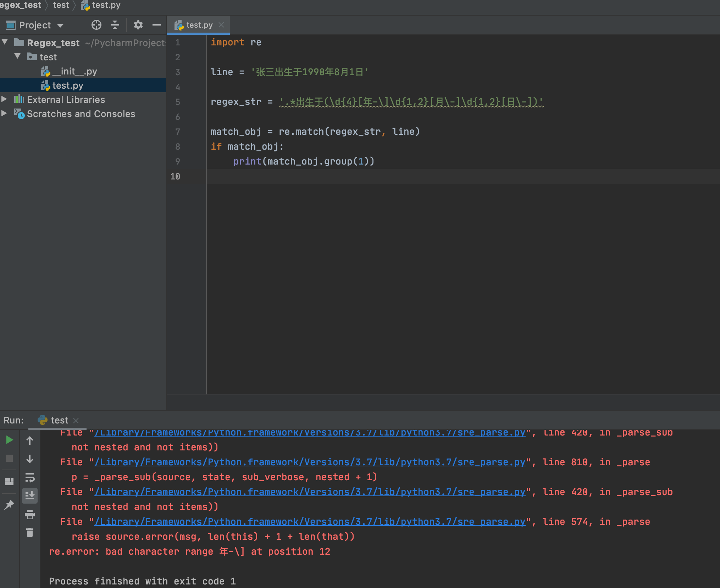The image size is (720, 588).
Task: Toggle scroll to end in console
Action: click(30, 495)
